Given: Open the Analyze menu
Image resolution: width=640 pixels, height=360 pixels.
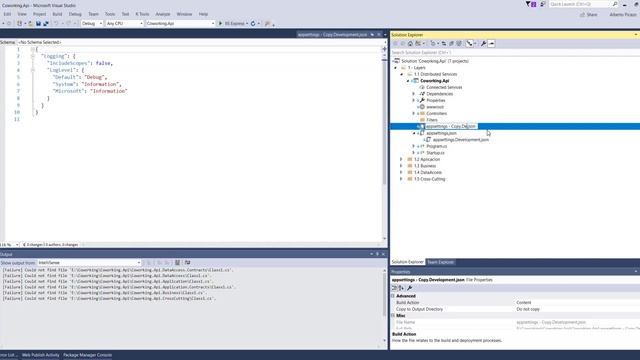Looking at the screenshot, I should [x=162, y=14].
